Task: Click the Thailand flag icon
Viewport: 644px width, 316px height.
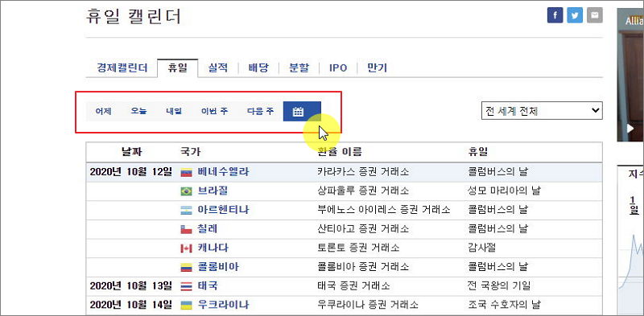Action: pos(187,286)
